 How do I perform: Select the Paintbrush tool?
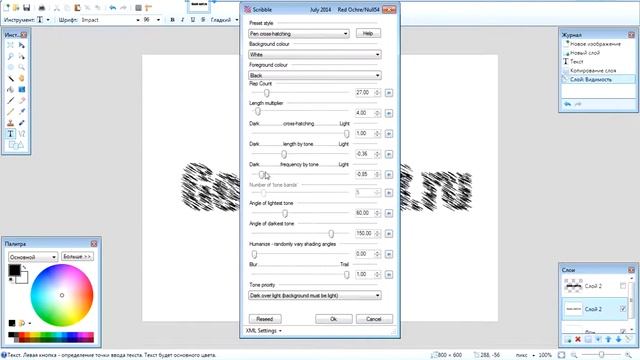pos(11,100)
